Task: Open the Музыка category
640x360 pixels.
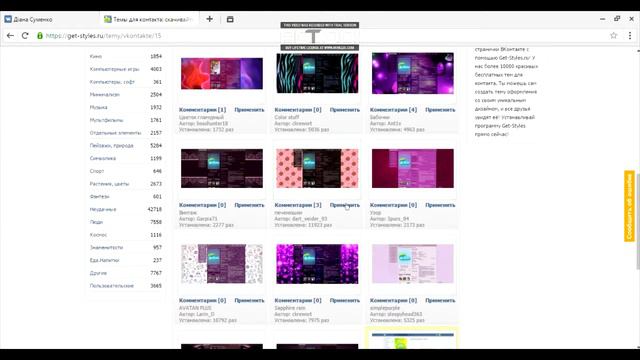Action: [98, 107]
